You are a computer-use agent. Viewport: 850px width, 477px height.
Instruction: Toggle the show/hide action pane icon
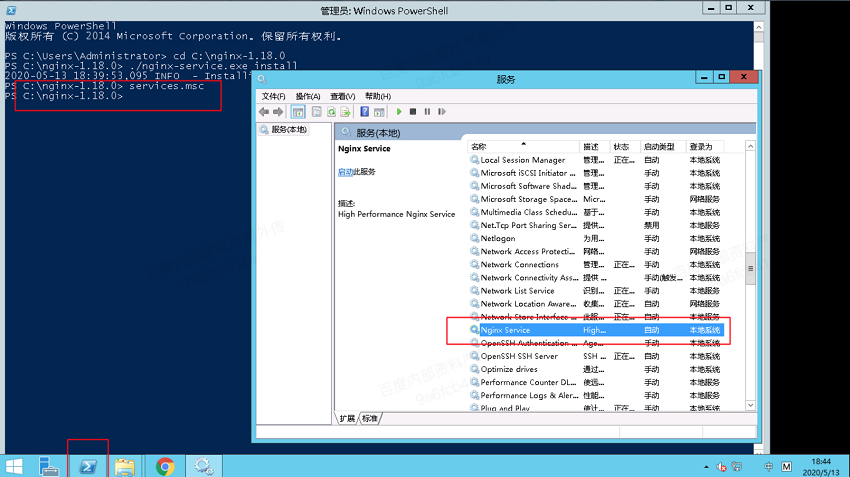[x=379, y=112]
